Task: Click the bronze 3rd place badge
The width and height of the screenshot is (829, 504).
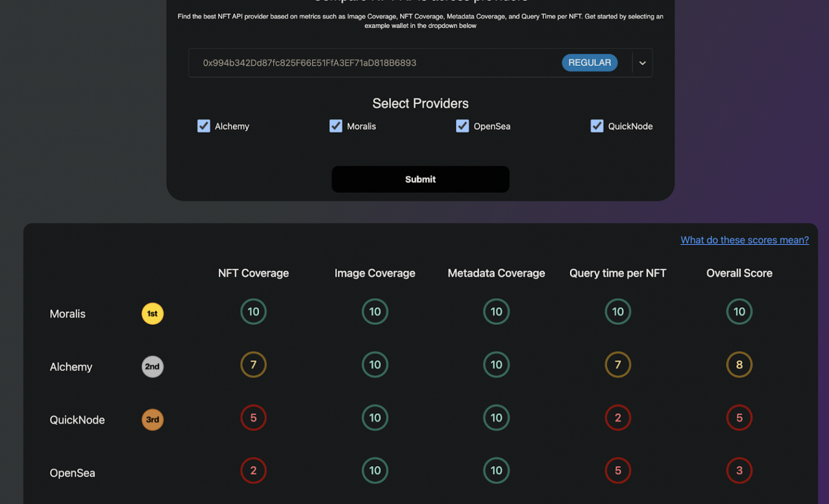Action: coord(152,420)
